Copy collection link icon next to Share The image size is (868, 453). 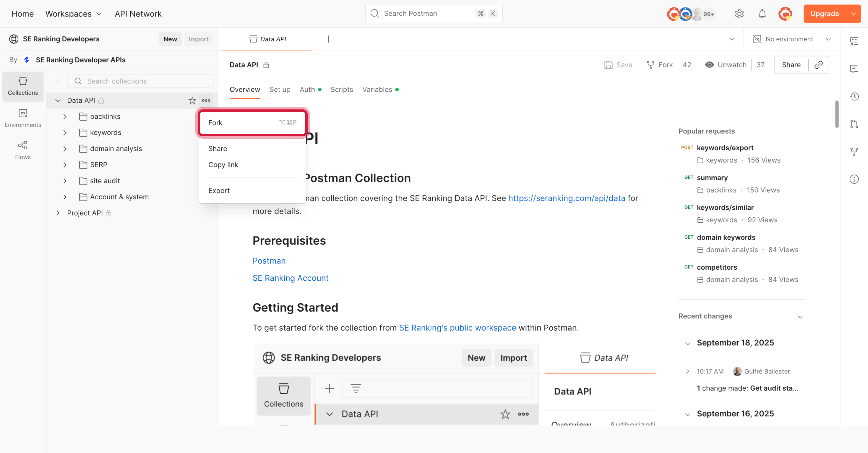pos(818,65)
